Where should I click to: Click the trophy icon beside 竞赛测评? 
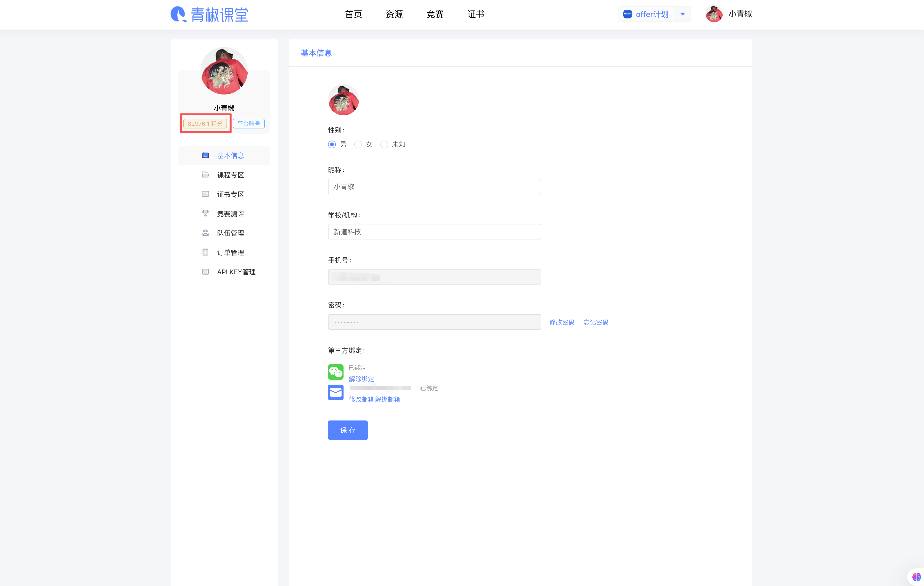click(205, 213)
